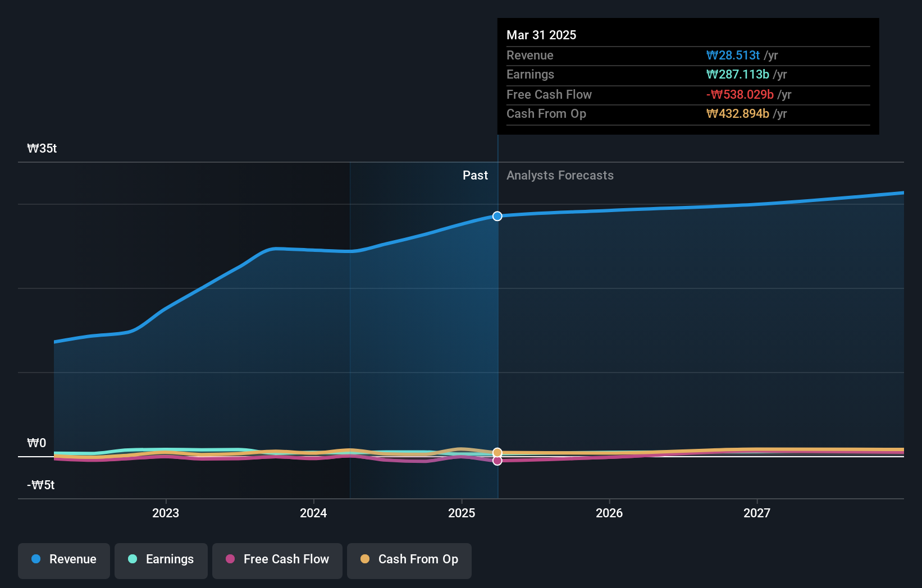Toggle the Cash From Op legend button
922x588 pixels.
click(x=409, y=561)
